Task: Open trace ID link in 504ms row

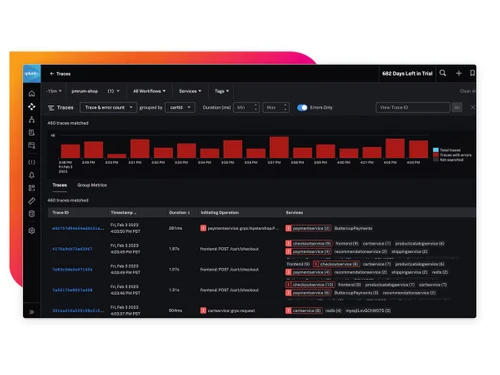Action: tap(78, 311)
